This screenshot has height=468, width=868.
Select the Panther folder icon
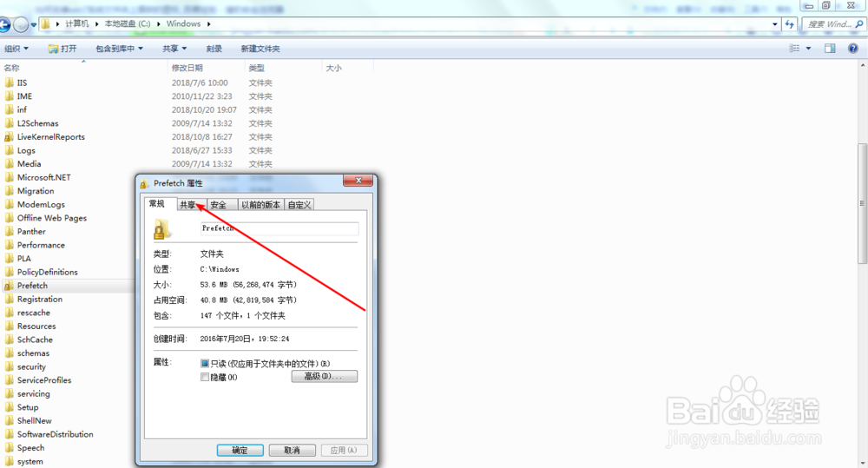[9, 232]
